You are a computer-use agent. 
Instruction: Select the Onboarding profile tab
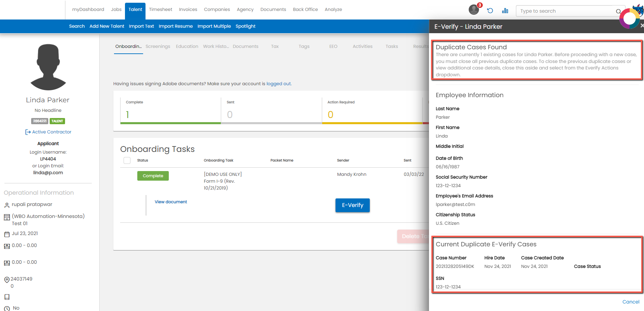tap(128, 47)
